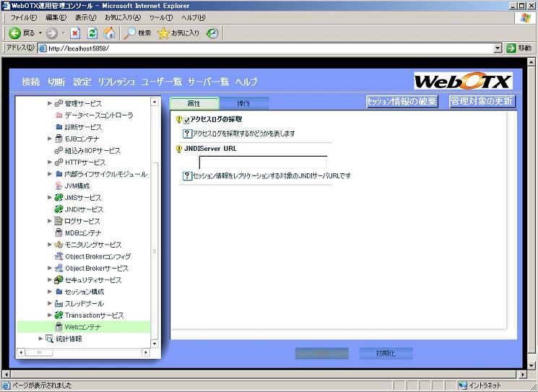
Task: Expand the 統計情報 tree node
Action: 40,339
